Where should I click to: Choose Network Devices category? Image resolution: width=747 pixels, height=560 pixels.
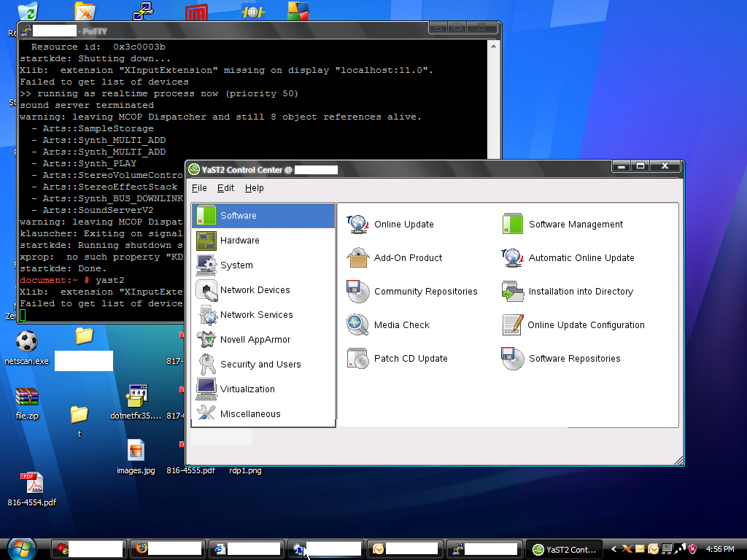click(263, 290)
